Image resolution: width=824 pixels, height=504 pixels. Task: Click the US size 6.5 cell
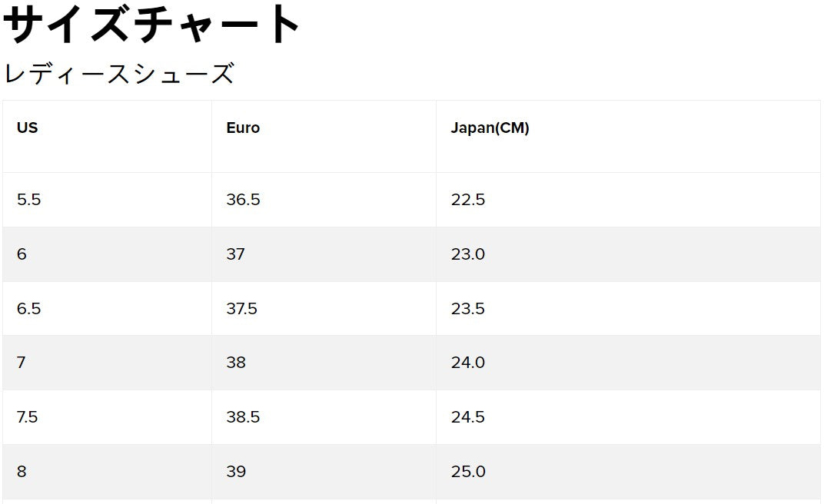point(29,309)
